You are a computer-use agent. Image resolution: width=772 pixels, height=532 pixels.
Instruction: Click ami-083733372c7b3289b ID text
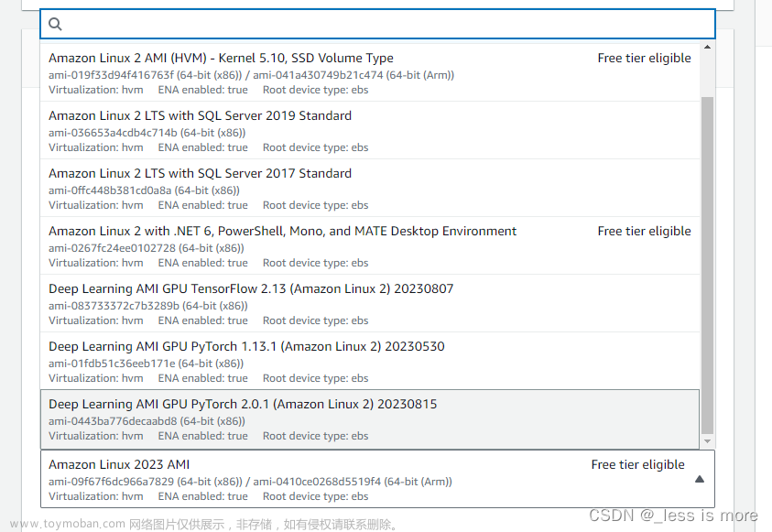[x=114, y=305]
